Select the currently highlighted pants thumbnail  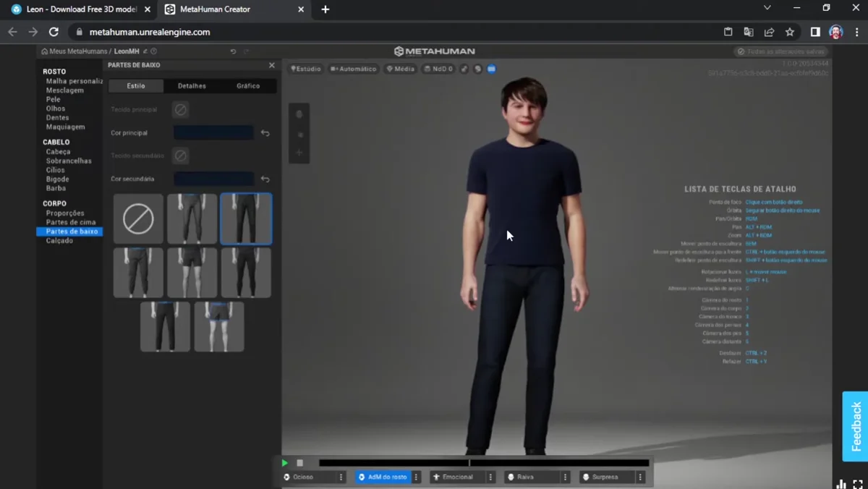click(246, 218)
